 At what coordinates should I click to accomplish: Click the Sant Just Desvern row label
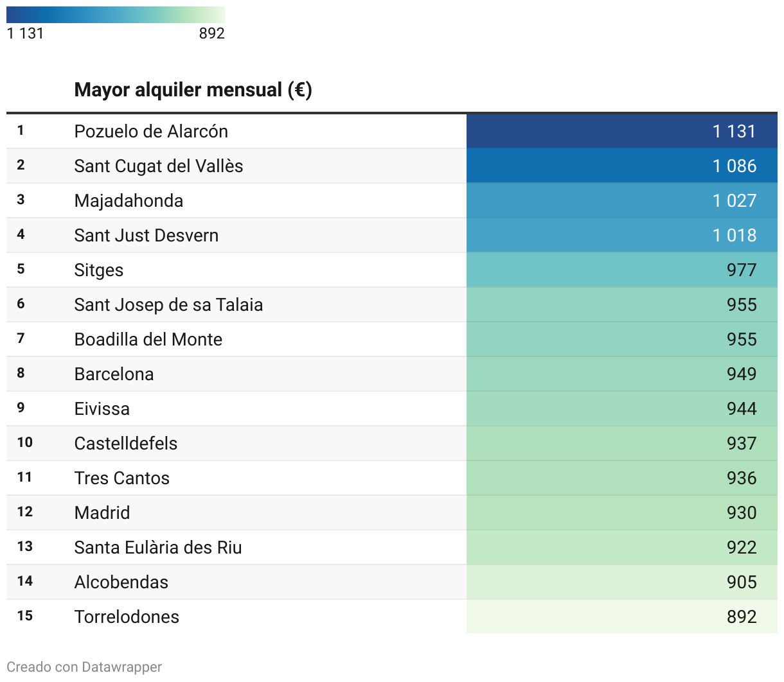pyautogui.click(x=147, y=235)
